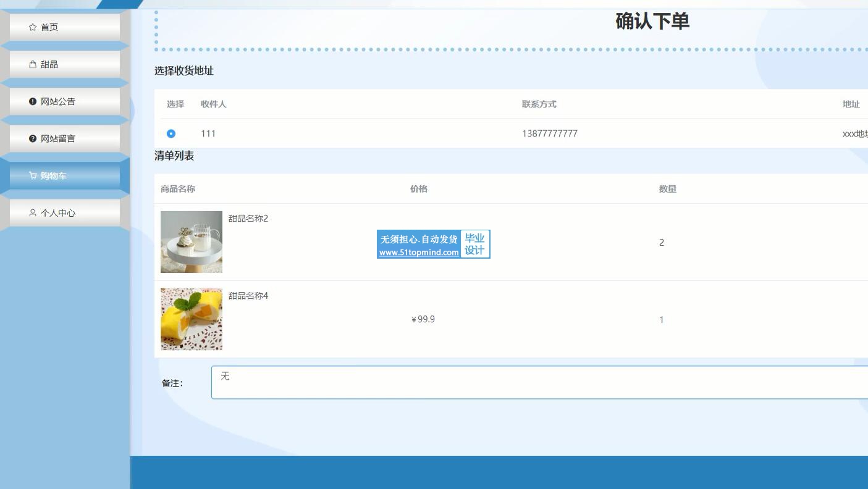Open 网站留言 in the sidebar

tap(65, 138)
